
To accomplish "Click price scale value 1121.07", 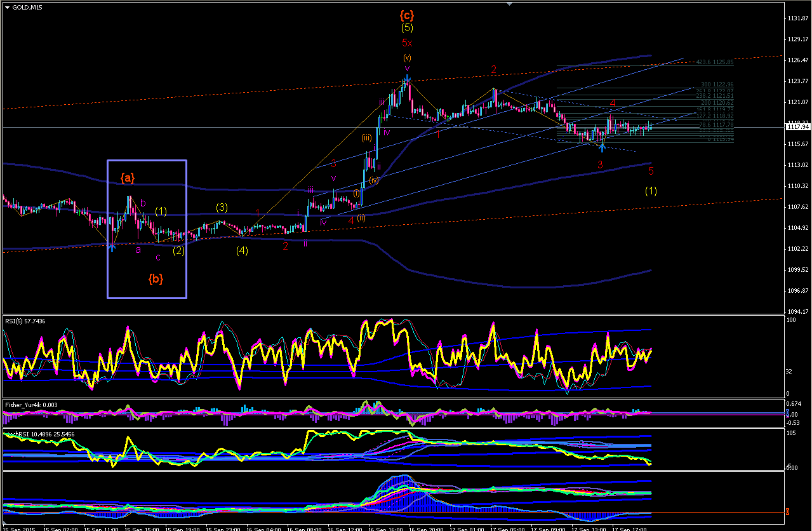I will coord(798,102).
